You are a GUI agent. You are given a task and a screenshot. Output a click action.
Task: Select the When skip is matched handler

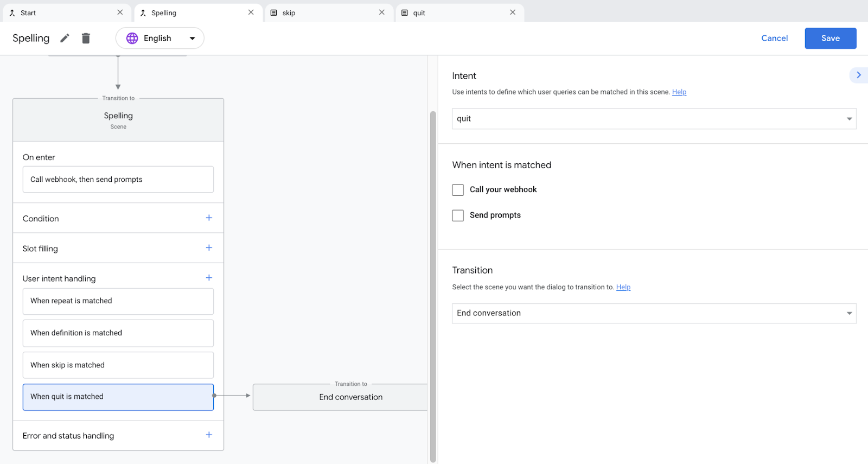118,365
